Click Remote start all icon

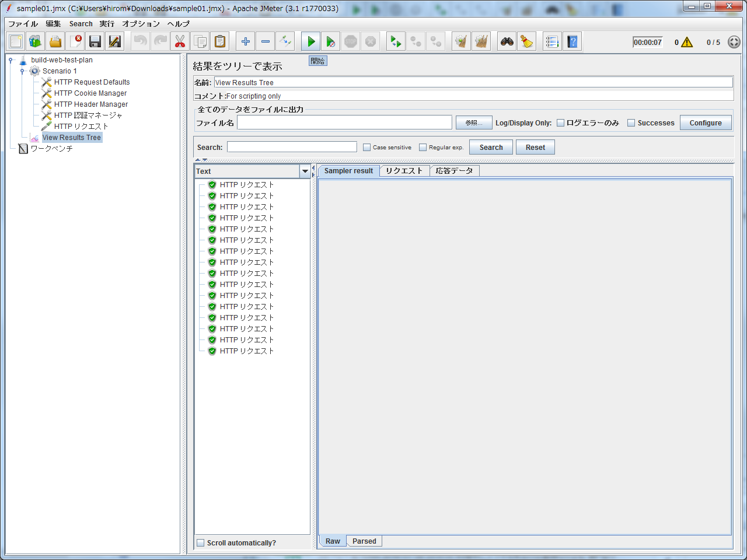pyautogui.click(x=396, y=41)
